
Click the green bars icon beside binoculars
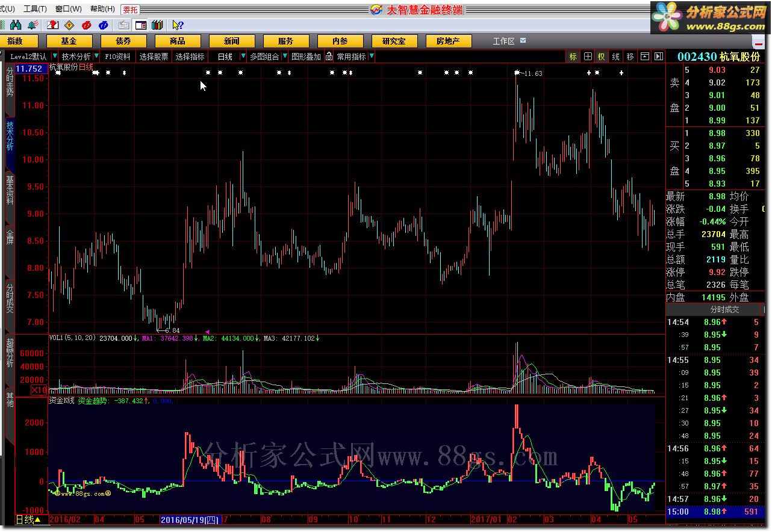pos(2,25)
